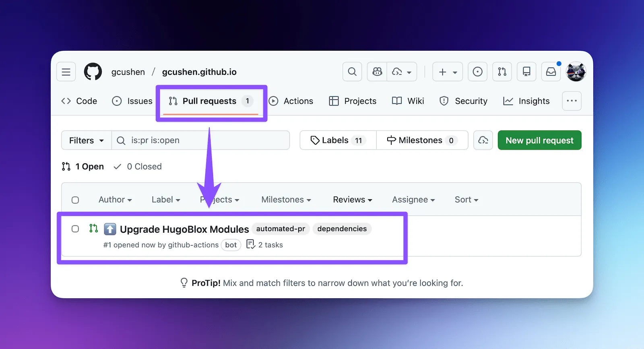
Task: Open the Wiki tab
Action: point(408,101)
